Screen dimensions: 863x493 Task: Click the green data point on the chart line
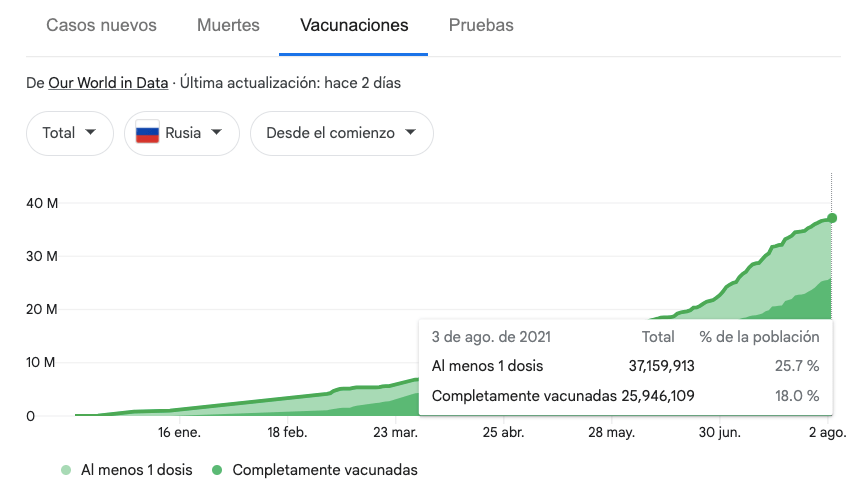[832, 218]
